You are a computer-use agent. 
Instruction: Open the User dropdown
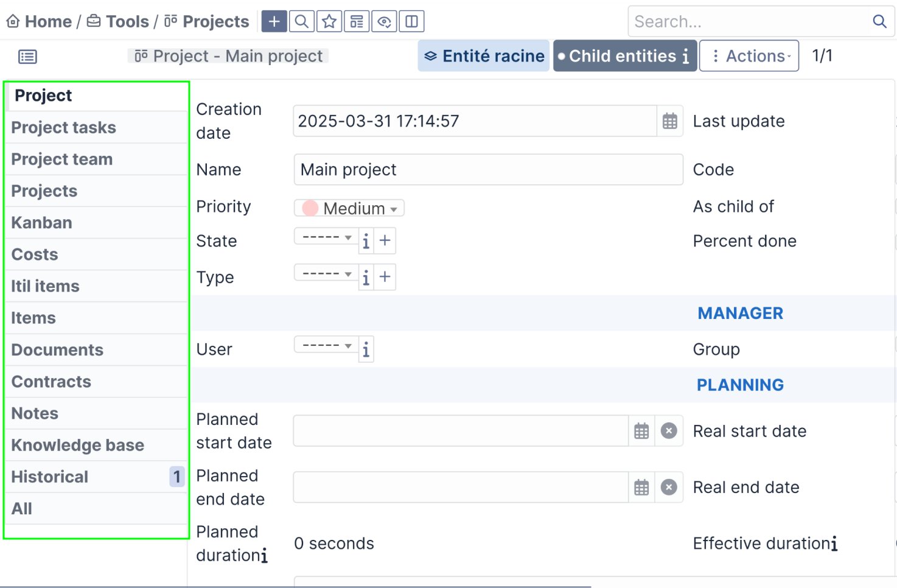click(x=326, y=346)
